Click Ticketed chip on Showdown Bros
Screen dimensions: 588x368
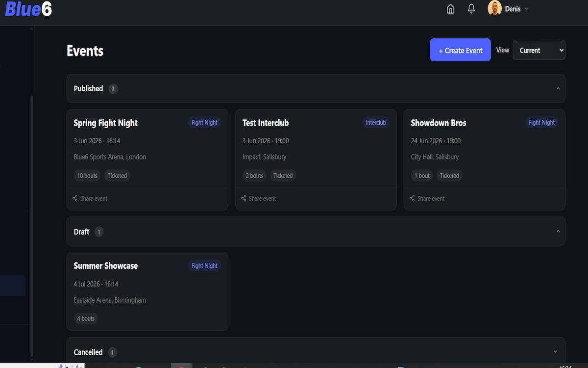[449, 176]
